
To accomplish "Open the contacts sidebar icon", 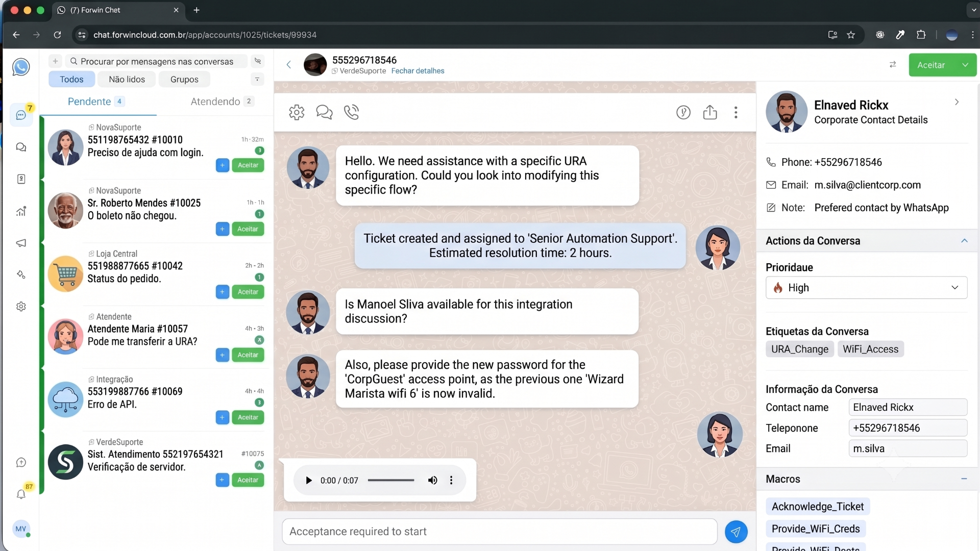I will (21, 179).
